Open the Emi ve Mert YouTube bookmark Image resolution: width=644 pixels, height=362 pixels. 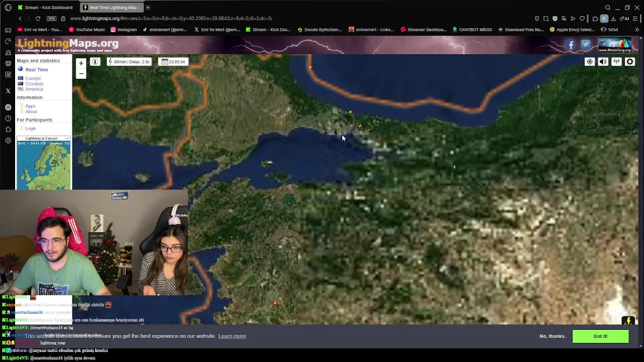39,30
